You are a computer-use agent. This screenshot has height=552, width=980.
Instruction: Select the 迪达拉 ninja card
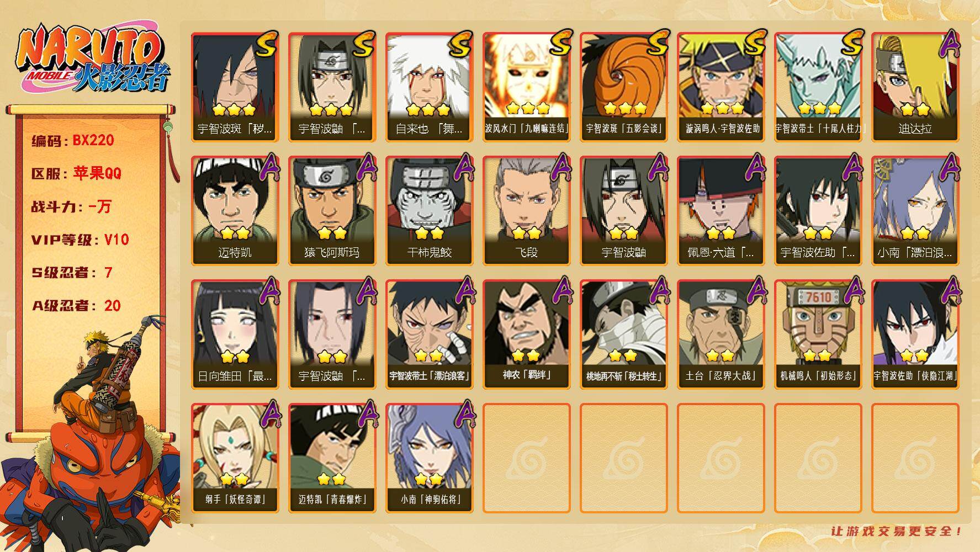coord(915,87)
